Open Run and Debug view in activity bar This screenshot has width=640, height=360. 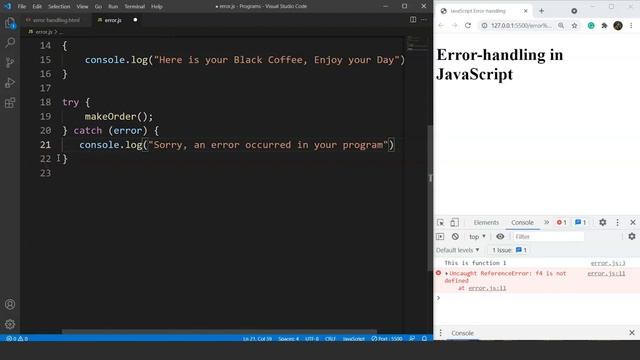click(x=10, y=82)
